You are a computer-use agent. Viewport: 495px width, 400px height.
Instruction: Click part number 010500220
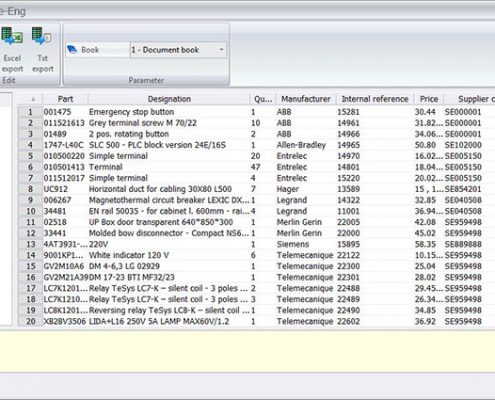(x=64, y=156)
